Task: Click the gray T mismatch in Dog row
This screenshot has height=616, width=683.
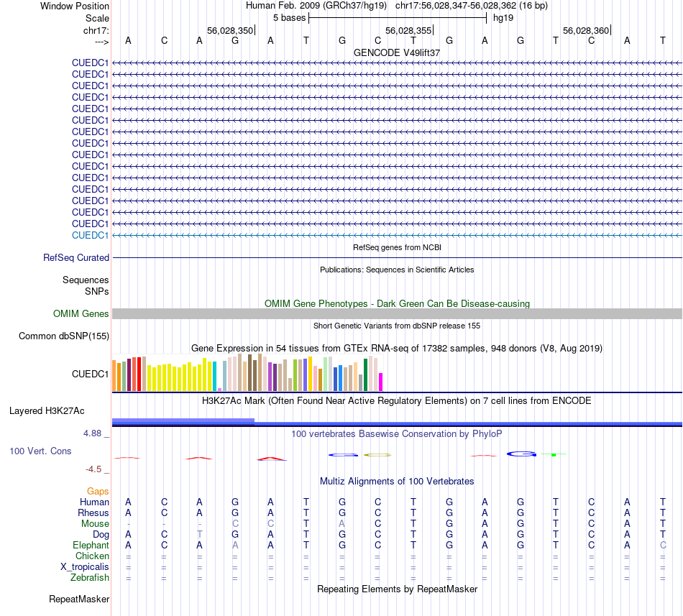Action: 199,534
